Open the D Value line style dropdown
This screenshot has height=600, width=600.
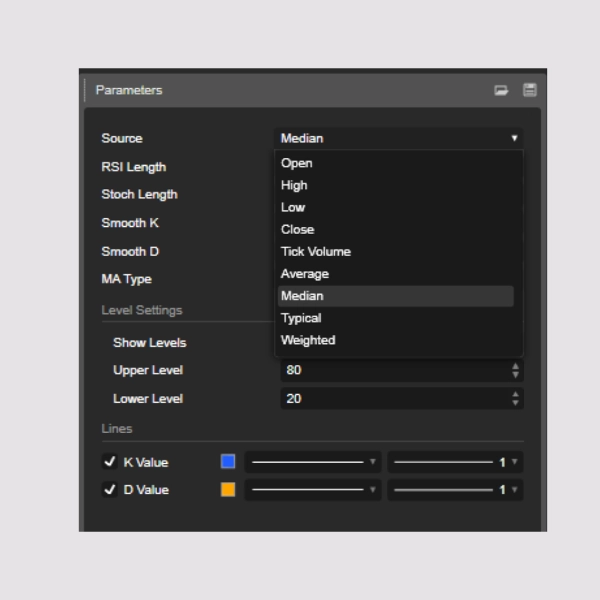313,490
